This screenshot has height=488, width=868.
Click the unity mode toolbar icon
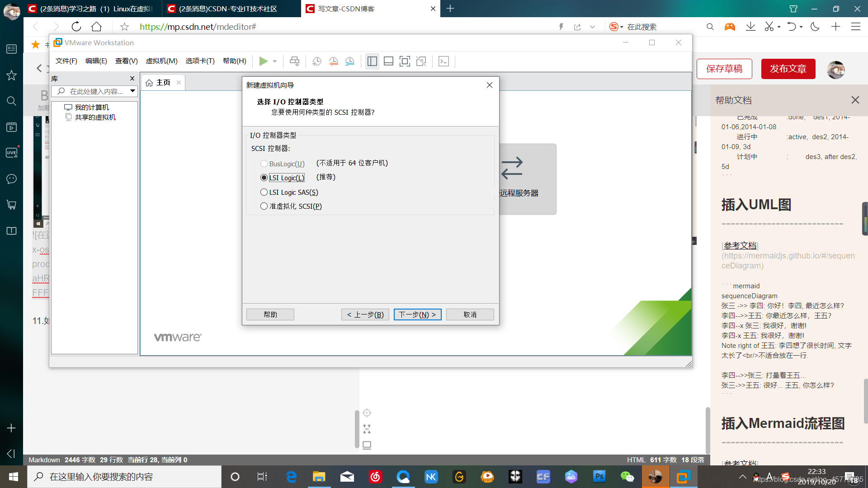coord(421,61)
